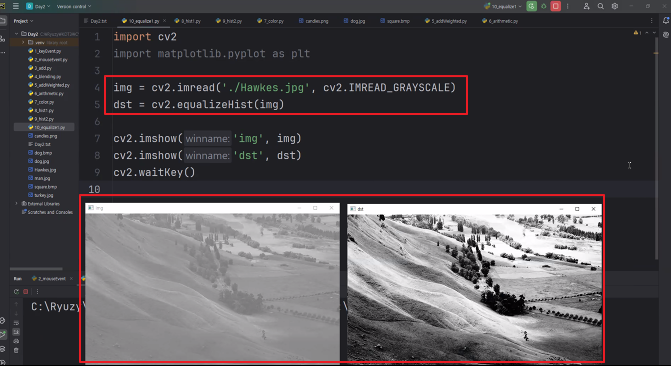671x366 pixels.
Task: Select 2_mouseEvent tab in Run panel
Action: [x=49, y=279]
